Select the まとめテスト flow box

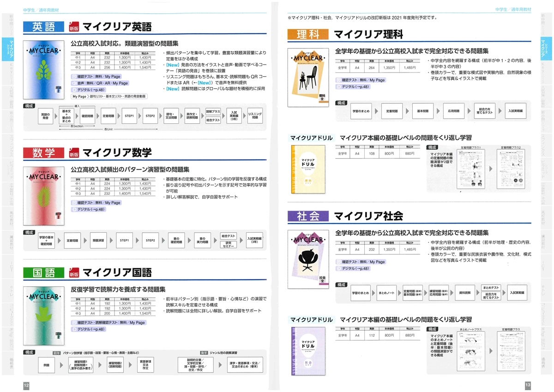(x=491, y=288)
